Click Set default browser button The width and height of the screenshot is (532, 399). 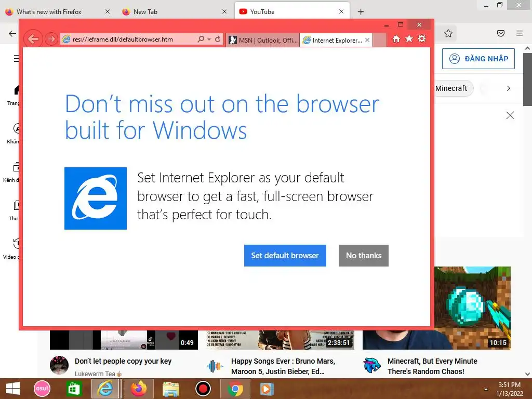tap(285, 256)
